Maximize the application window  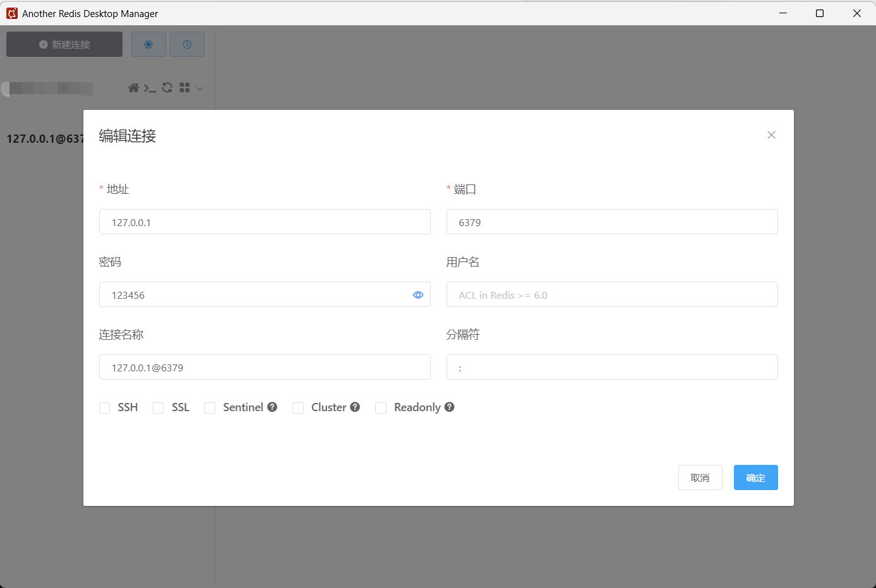tap(820, 13)
